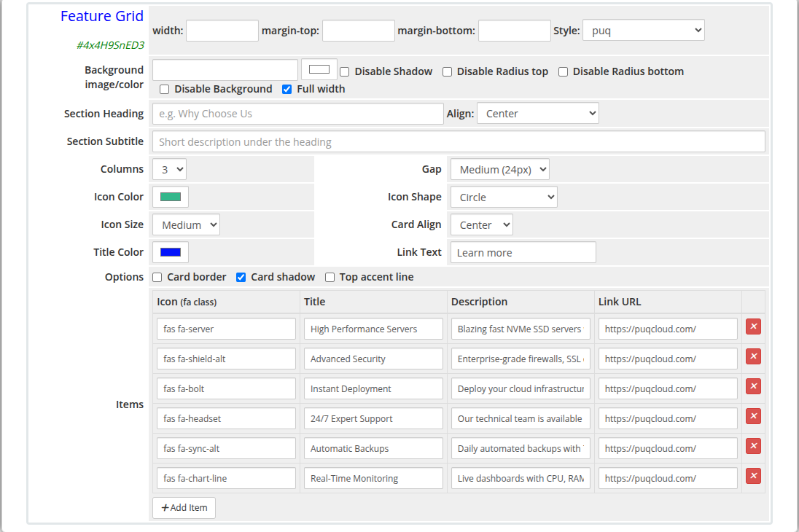Check the Card border option
The width and height of the screenshot is (799, 532).
pyautogui.click(x=157, y=277)
